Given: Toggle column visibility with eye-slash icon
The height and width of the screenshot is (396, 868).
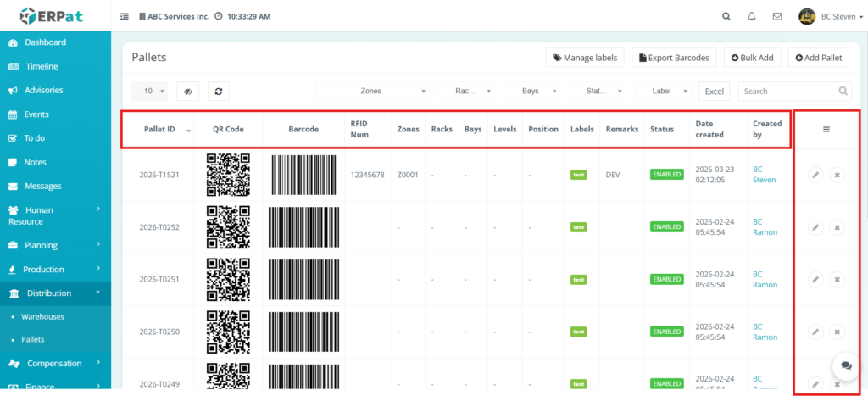Looking at the screenshot, I should [x=188, y=91].
